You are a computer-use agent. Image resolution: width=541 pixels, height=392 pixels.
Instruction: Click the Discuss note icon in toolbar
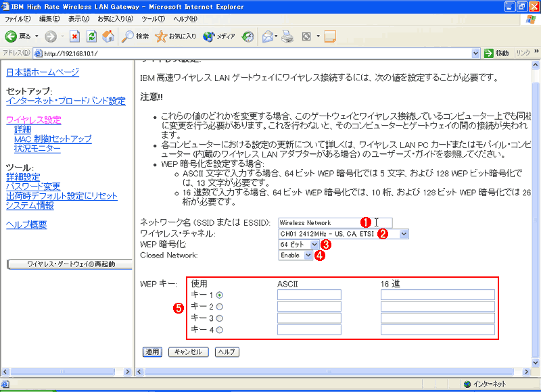(x=330, y=36)
